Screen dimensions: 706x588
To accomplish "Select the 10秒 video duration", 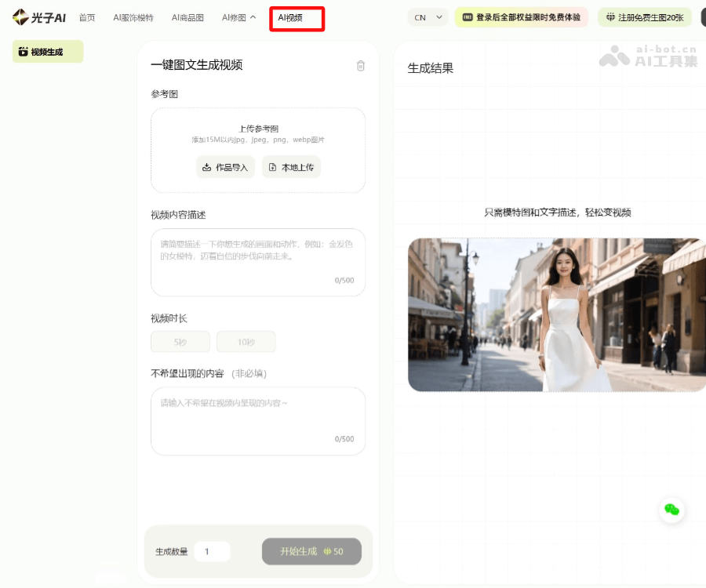I will pos(246,342).
